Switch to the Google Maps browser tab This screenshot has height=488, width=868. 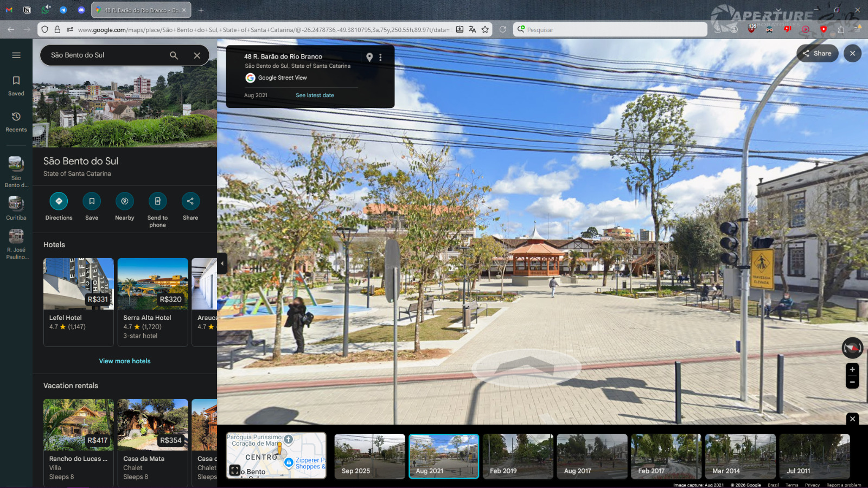coord(140,10)
